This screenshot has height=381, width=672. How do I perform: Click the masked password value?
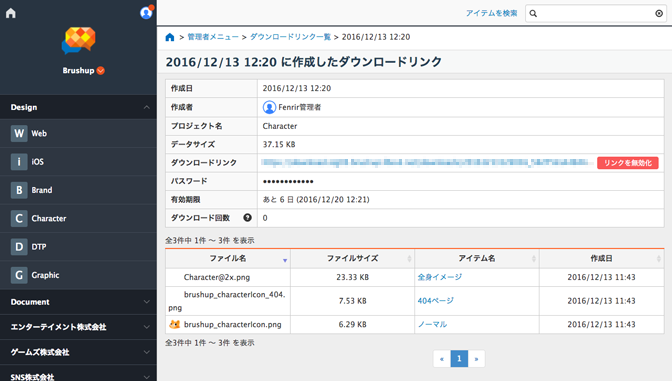click(288, 181)
